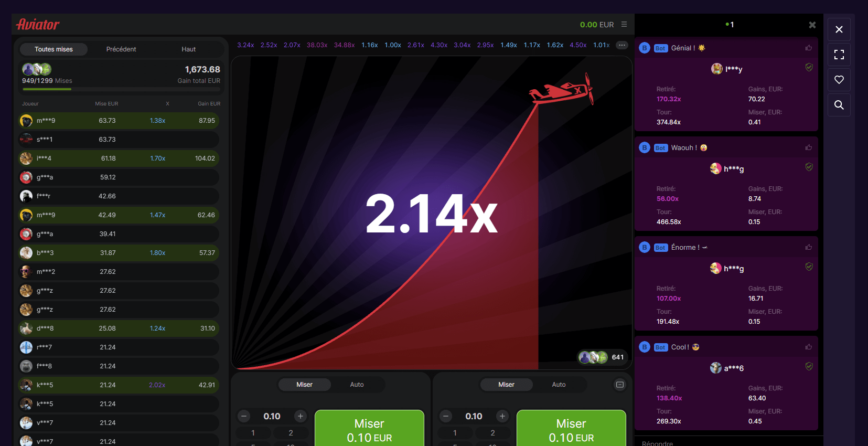Open the Haut tab
868x446 pixels.
point(189,49)
